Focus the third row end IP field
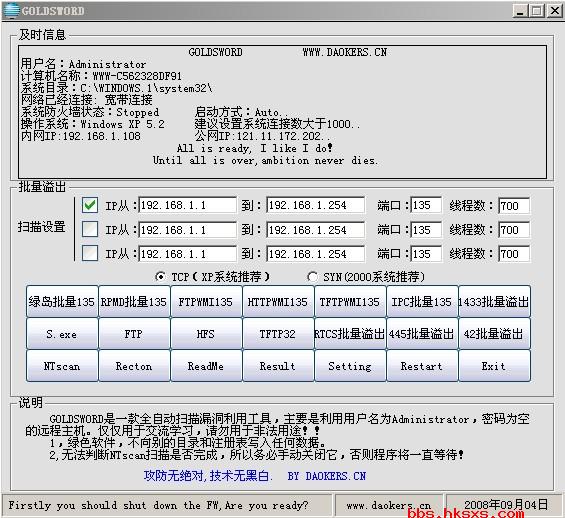 tap(316, 254)
